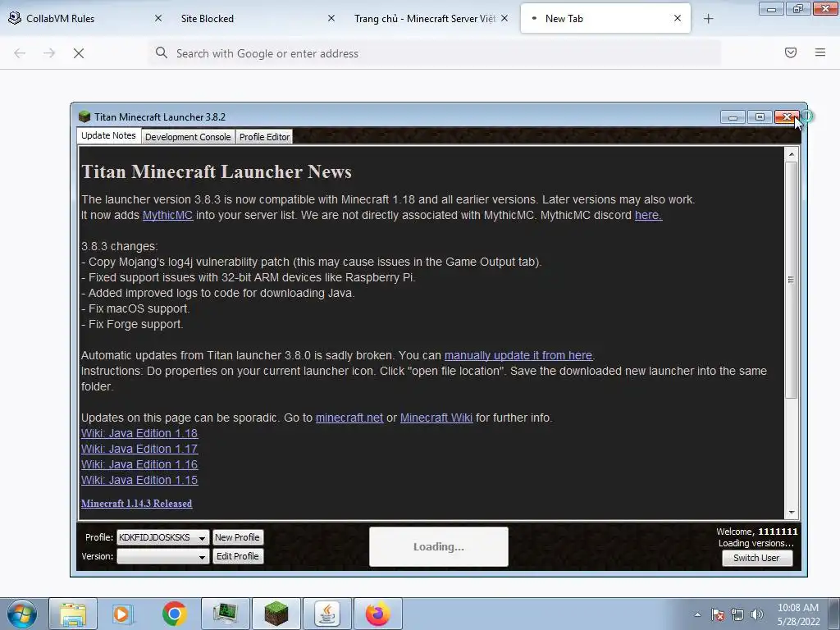Screen dimensions: 840x630
Task: Show hidden system tray icons
Action: click(x=697, y=614)
